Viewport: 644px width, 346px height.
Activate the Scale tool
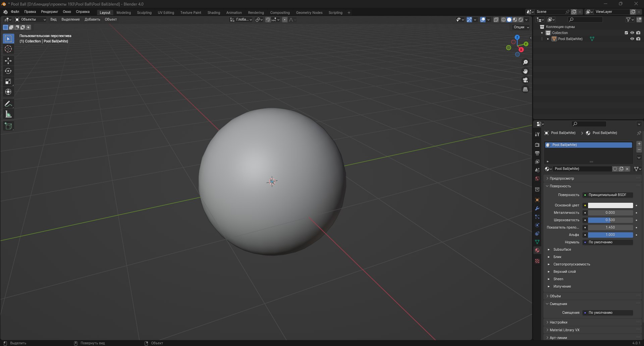8,81
